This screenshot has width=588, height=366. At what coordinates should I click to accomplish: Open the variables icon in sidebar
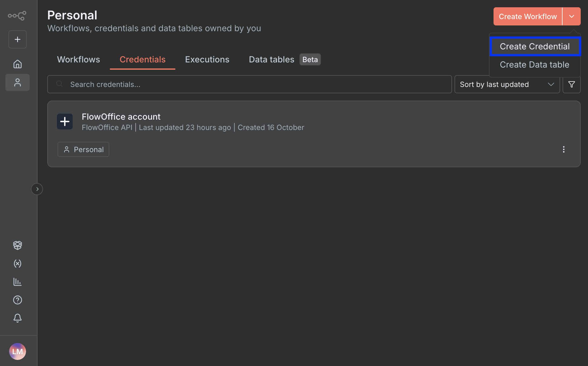tap(18, 264)
